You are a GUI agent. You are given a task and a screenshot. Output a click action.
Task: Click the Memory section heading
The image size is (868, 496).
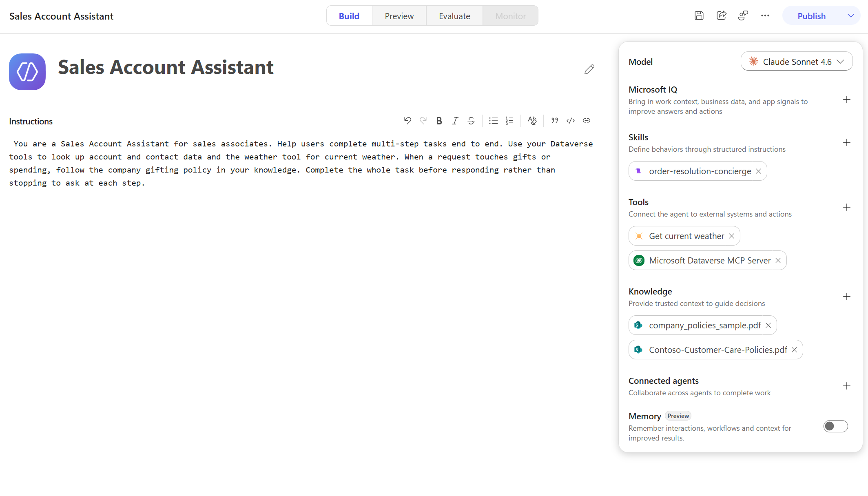click(644, 416)
